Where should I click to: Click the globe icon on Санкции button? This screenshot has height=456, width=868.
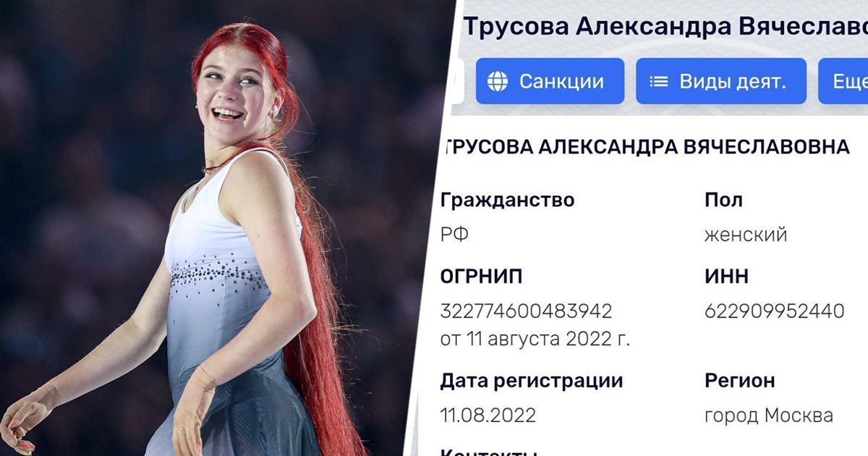coord(498,81)
